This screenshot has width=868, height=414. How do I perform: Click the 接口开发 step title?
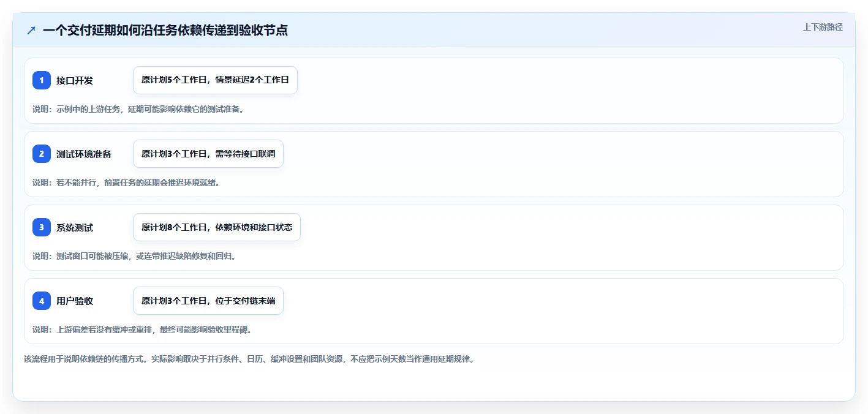click(75, 80)
